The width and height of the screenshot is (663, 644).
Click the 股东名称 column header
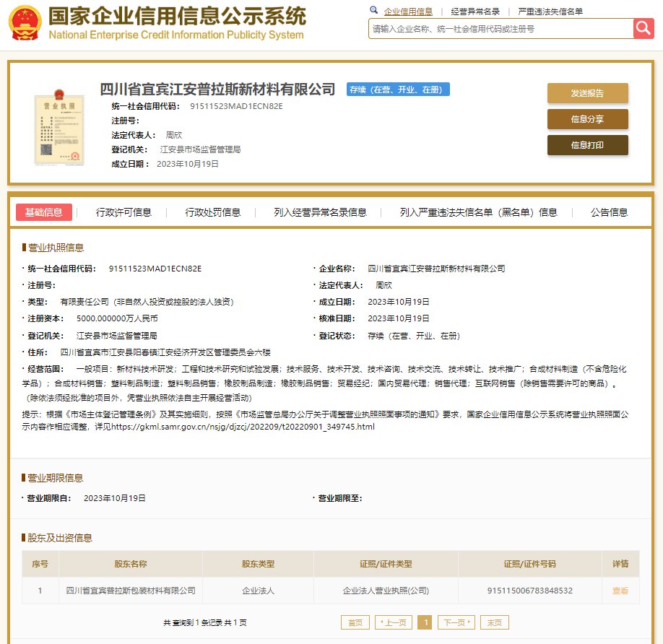click(x=131, y=564)
